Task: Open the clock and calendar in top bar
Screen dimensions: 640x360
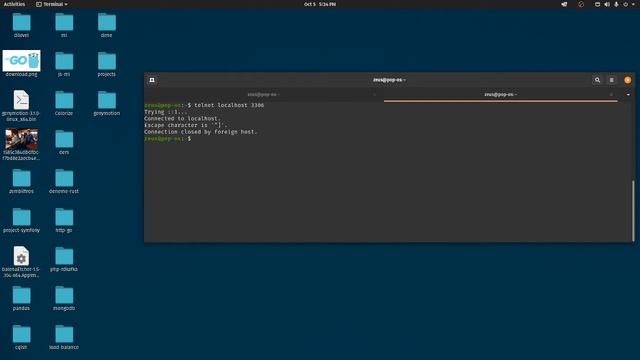Action: click(320, 4)
